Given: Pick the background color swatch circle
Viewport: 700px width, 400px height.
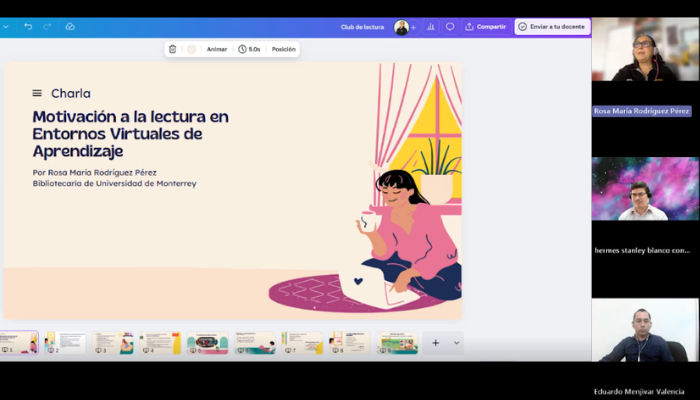Looking at the screenshot, I should pyautogui.click(x=191, y=49).
